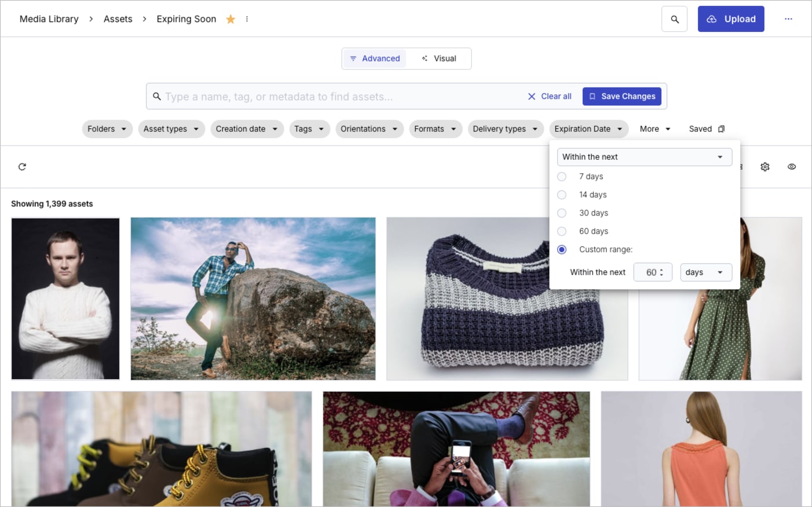812x507 pixels.
Task: Select the Custom range radio button
Action: tap(562, 249)
